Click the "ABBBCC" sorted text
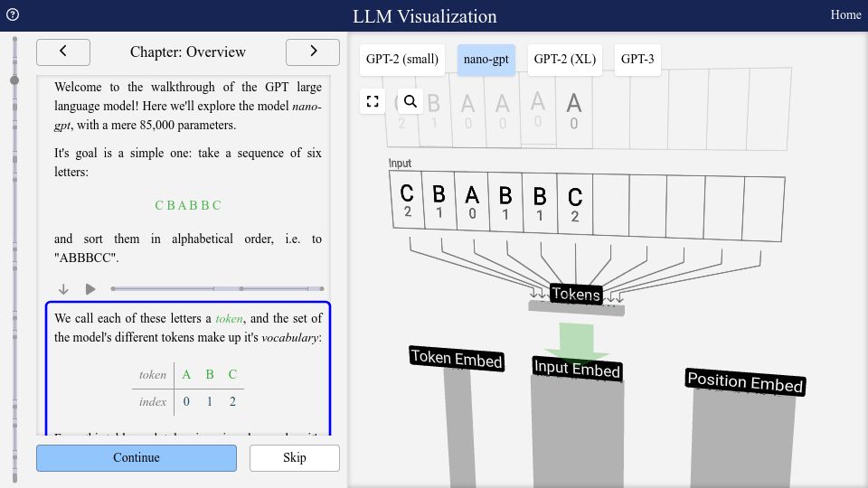 (87, 258)
